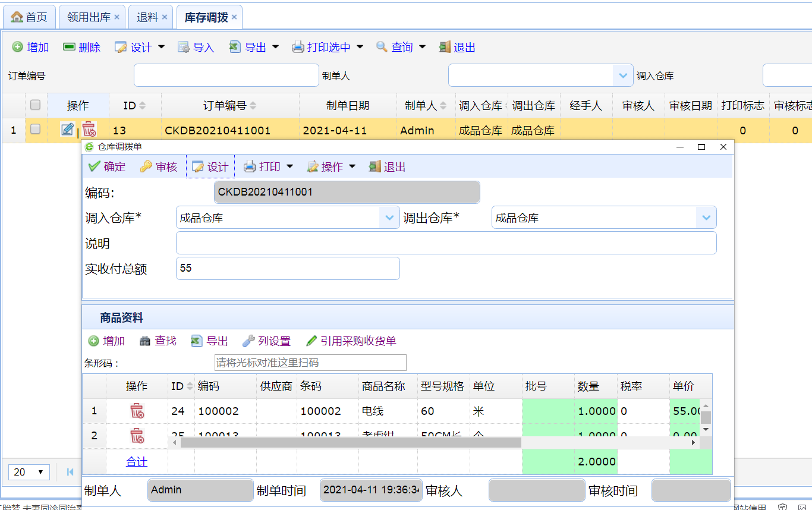Image resolution: width=812 pixels, height=510 pixels.
Task: Expand the 查询 dropdown arrow
Action: pos(423,47)
